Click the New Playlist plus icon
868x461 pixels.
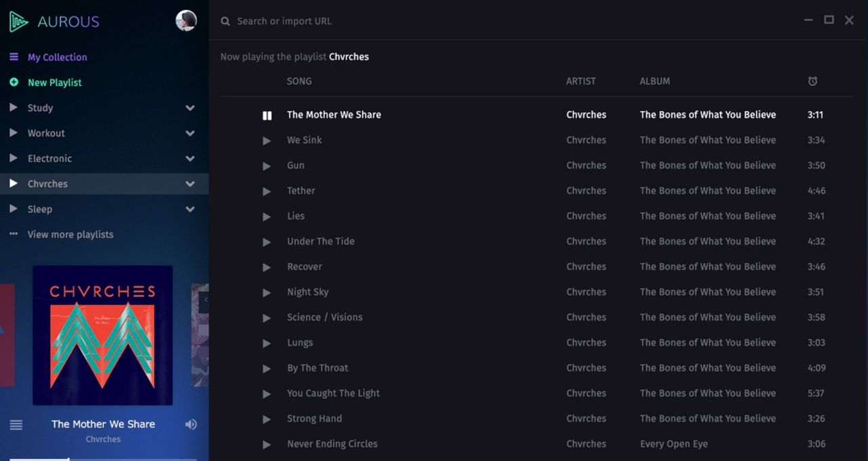coord(14,82)
